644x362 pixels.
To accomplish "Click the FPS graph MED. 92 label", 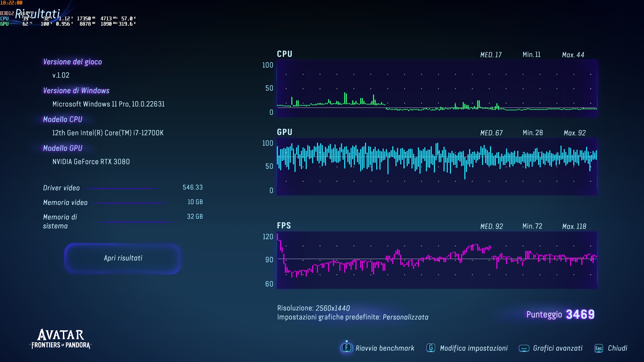I will [x=491, y=226].
